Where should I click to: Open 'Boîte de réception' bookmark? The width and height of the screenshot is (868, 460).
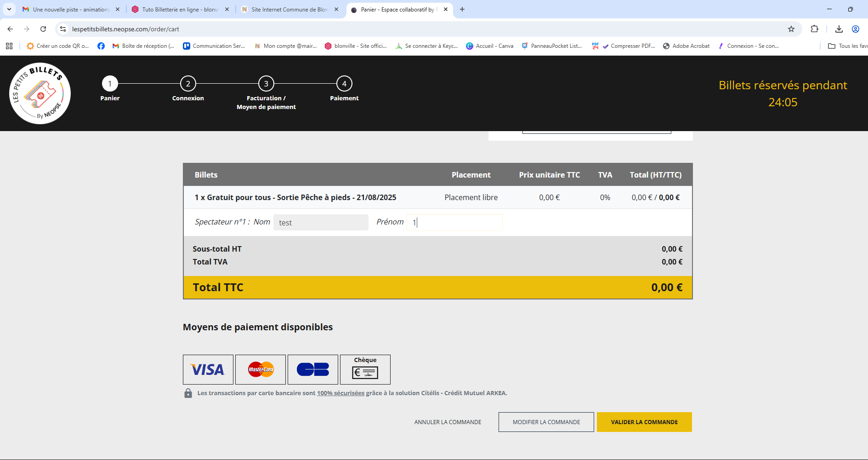[x=143, y=46]
